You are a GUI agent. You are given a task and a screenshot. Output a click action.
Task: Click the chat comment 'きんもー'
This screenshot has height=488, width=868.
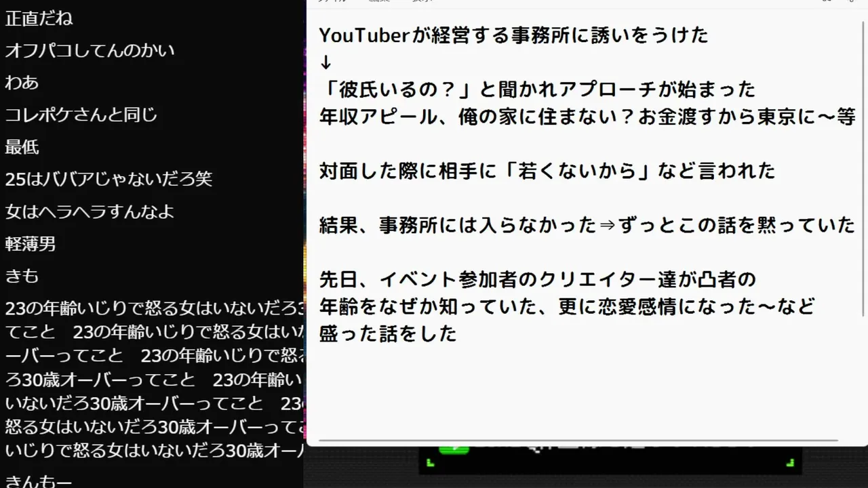39,481
